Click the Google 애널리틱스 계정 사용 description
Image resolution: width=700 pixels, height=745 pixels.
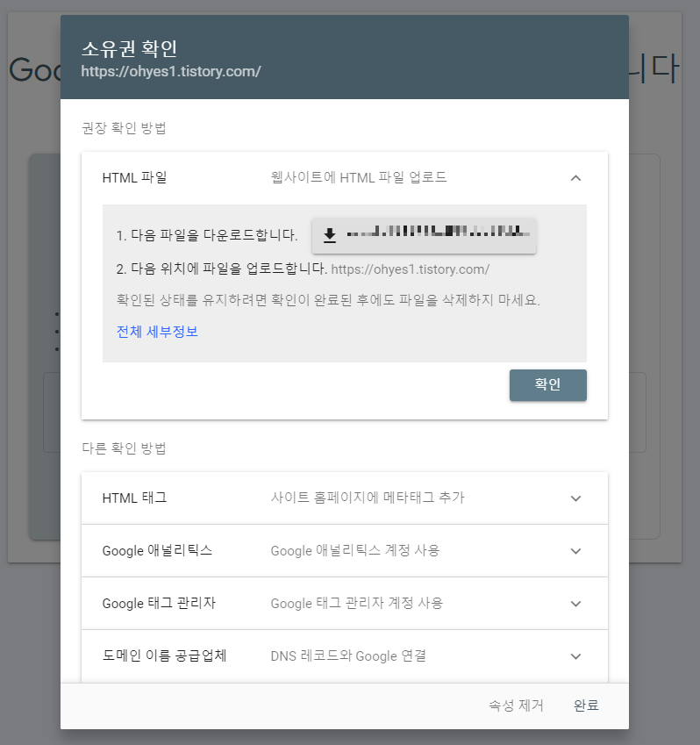pyautogui.click(x=355, y=551)
